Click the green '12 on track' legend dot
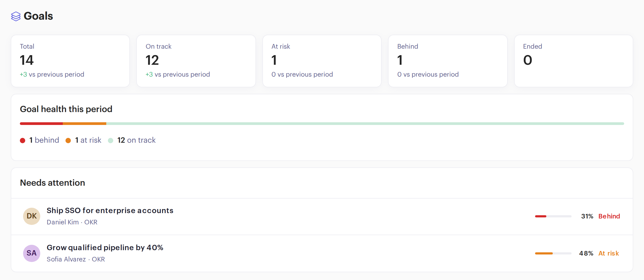The image size is (644, 280). click(x=111, y=141)
